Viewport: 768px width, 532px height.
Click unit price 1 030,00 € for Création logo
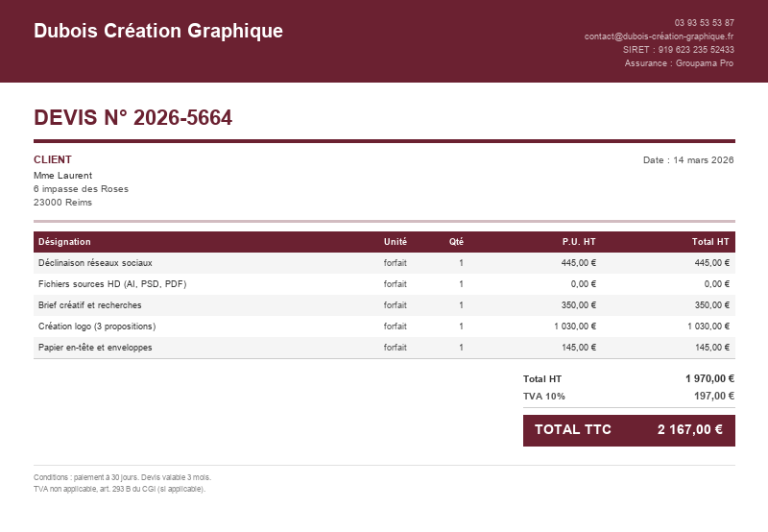(575, 326)
